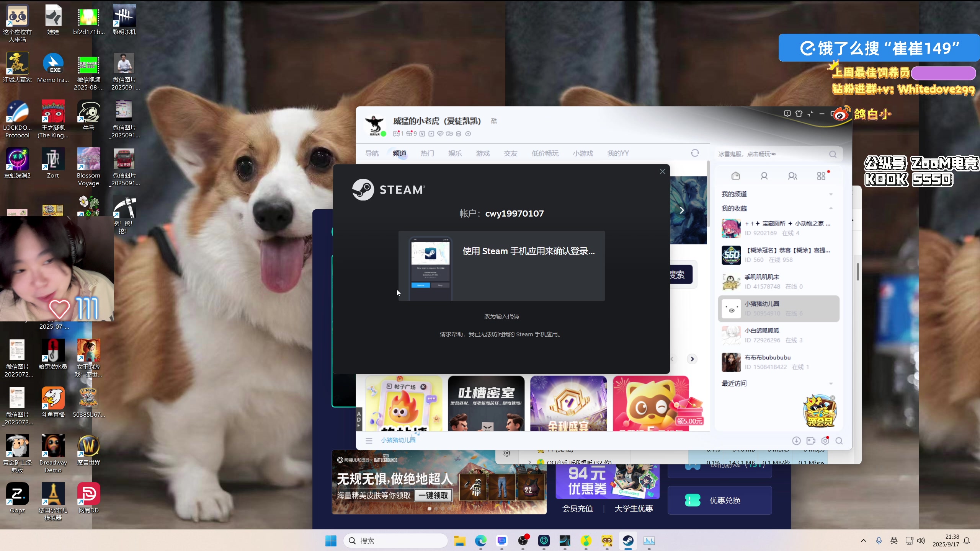Open the 游戏 tab in YY
Screen dimensions: 980x551
click(x=483, y=153)
